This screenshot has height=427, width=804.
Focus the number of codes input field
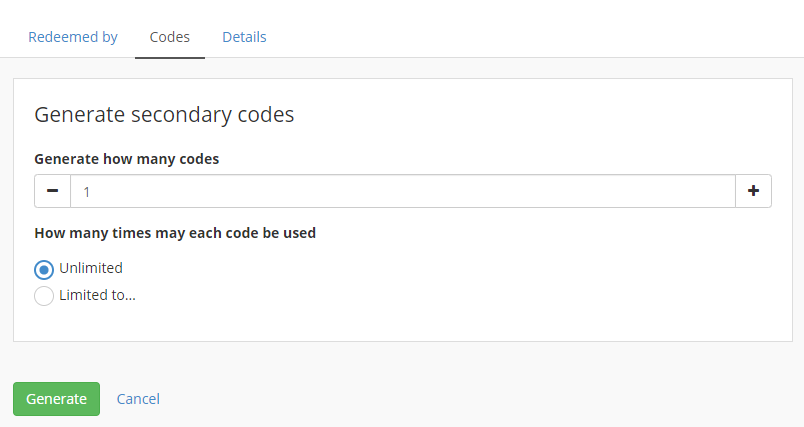[400, 191]
